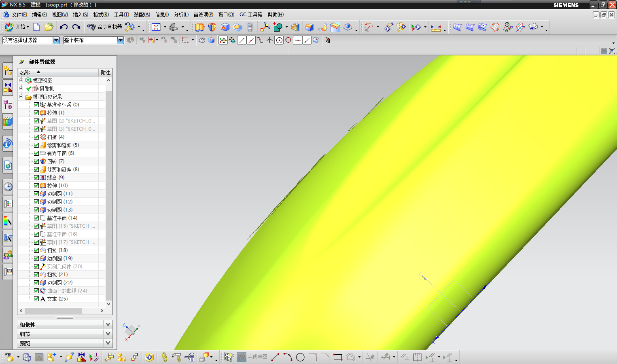The image size is (617, 364).
Task: Open the 开始 Start dropdown
Action: click(x=17, y=27)
